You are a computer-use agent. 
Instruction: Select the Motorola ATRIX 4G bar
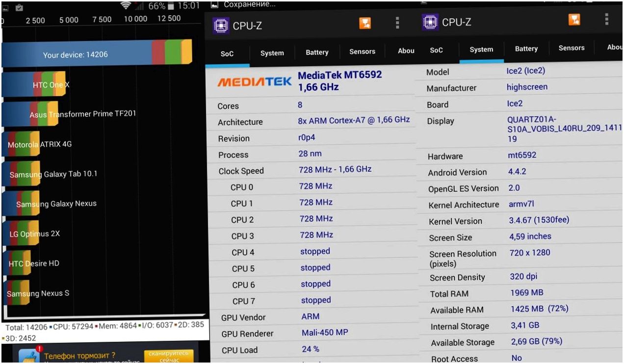coord(21,144)
